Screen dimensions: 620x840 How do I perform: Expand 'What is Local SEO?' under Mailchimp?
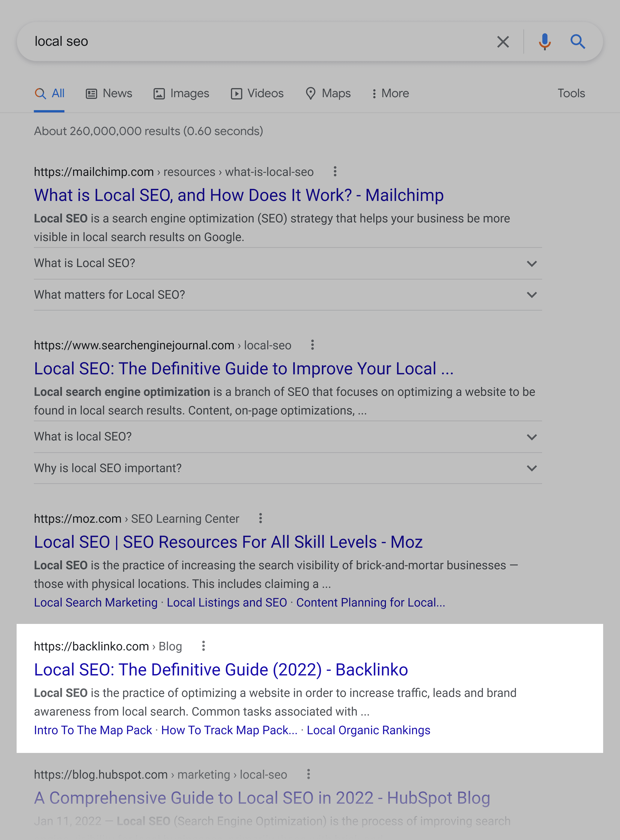point(288,263)
